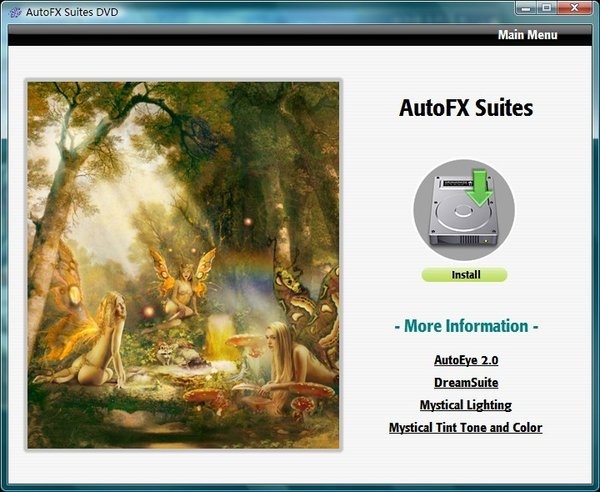Open the DreamSuite information link
The width and height of the screenshot is (600, 492).
tap(466, 382)
